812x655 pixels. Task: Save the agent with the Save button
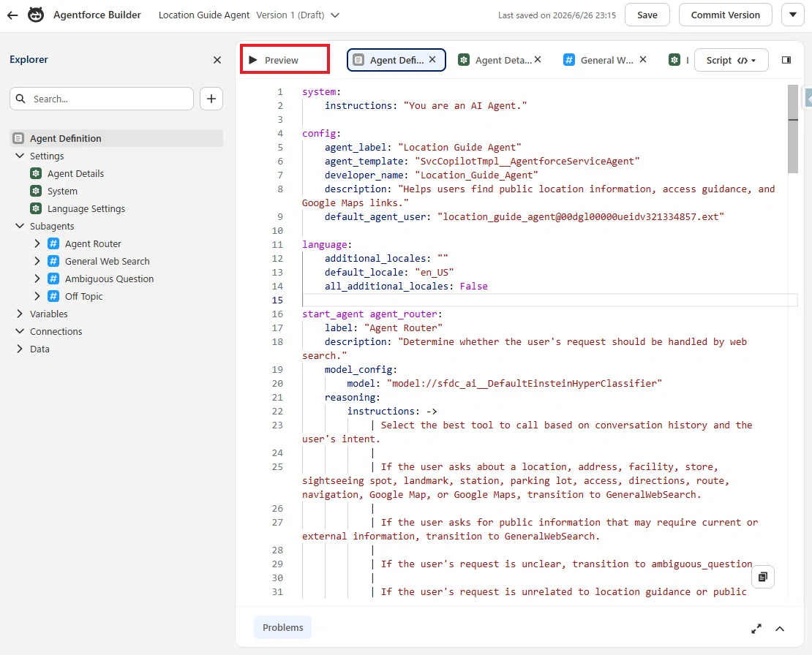point(647,15)
